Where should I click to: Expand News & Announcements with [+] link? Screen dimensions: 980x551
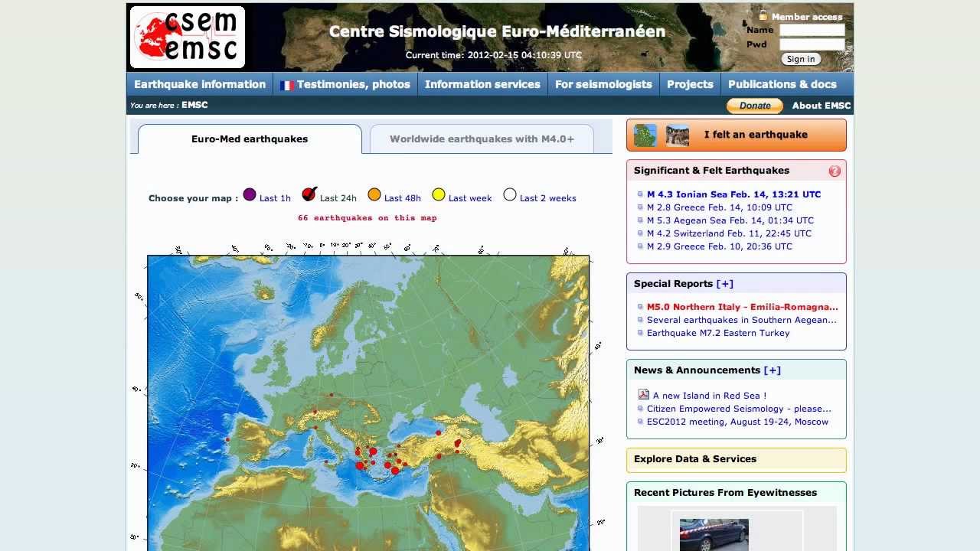click(772, 370)
